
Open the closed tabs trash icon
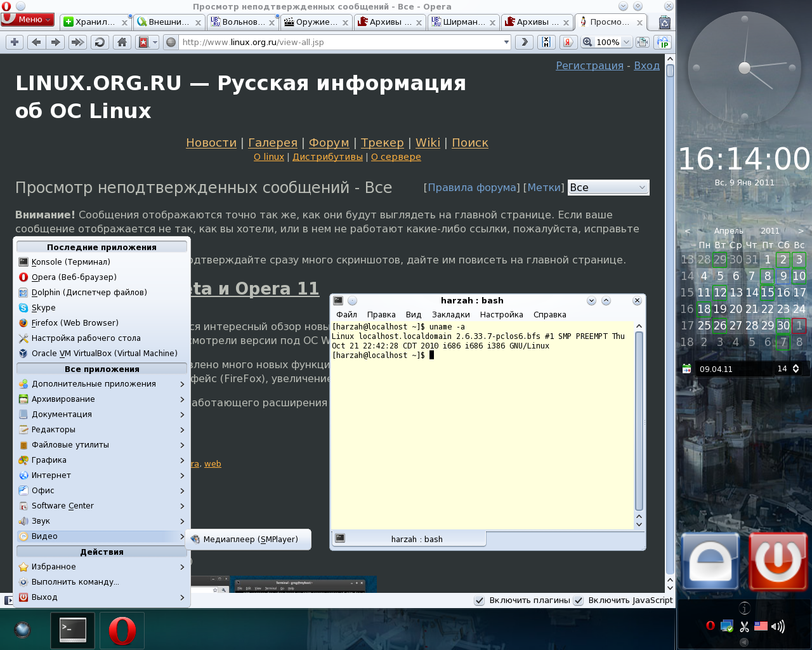click(x=664, y=22)
